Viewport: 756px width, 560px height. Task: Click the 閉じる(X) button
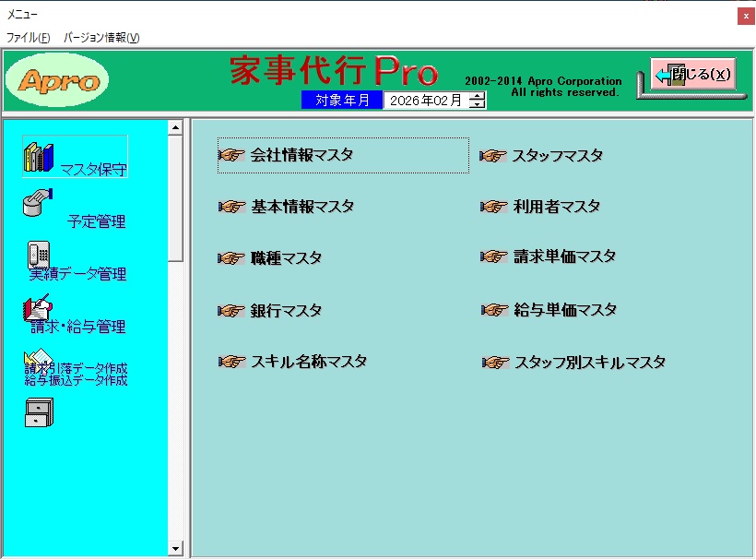click(x=693, y=75)
